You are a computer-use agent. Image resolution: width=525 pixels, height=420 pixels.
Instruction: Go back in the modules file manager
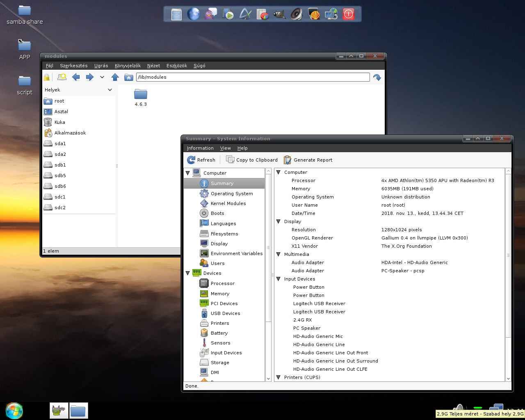click(x=76, y=77)
